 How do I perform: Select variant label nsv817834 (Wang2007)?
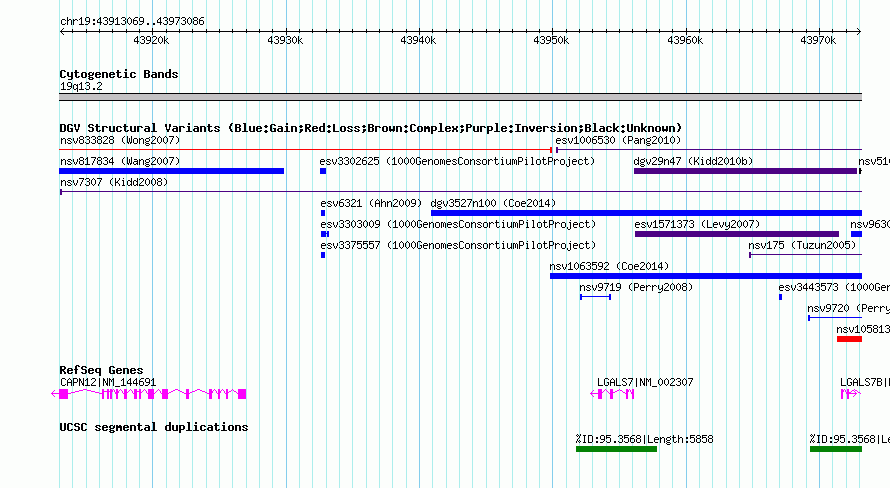[120, 161]
